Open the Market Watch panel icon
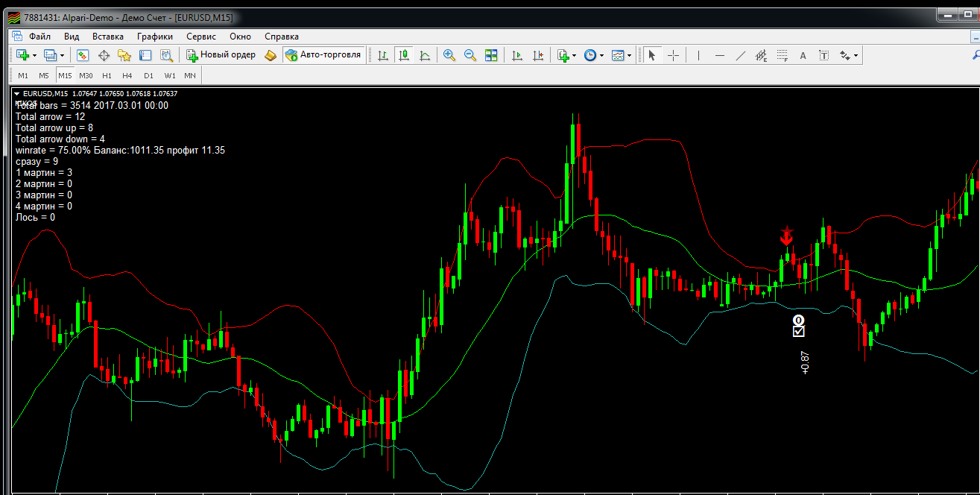 (x=83, y=55)
